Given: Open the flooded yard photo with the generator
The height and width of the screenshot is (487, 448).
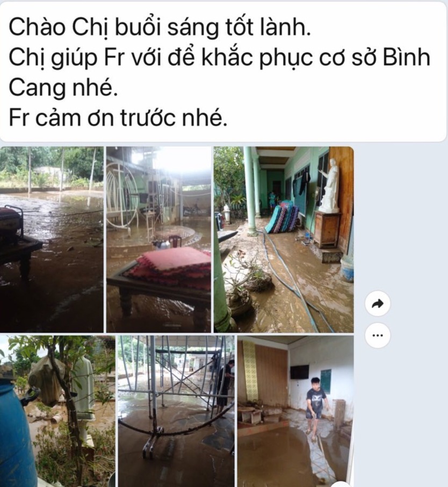Looking at the screenshot, I should [52, 239].
